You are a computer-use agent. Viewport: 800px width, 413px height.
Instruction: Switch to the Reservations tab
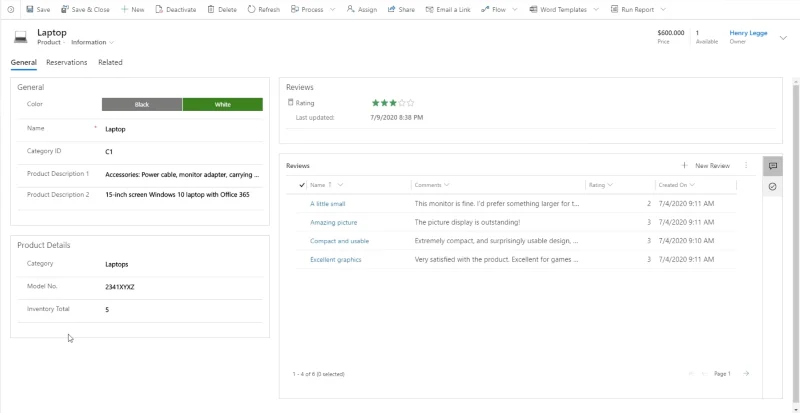click(66, 62)
